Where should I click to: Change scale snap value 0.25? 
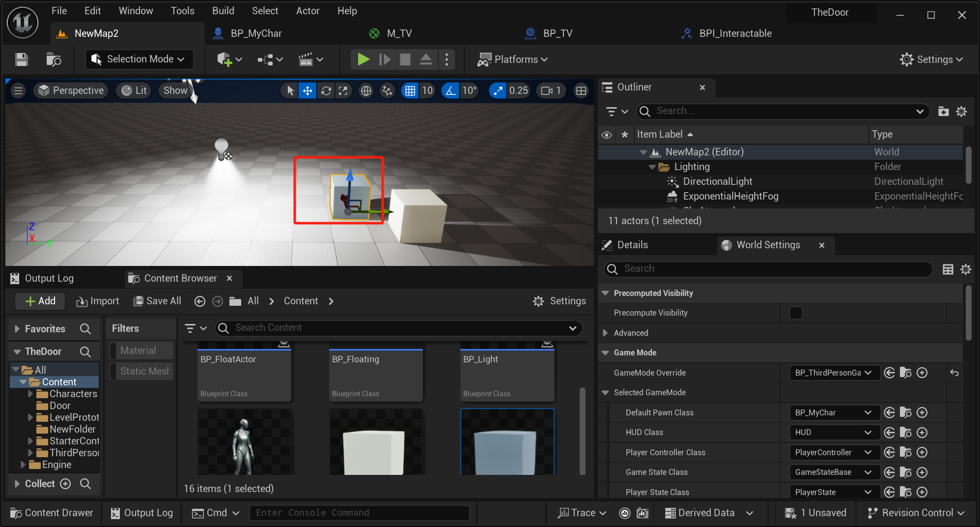pyautogui.click(x=519, y=90)
